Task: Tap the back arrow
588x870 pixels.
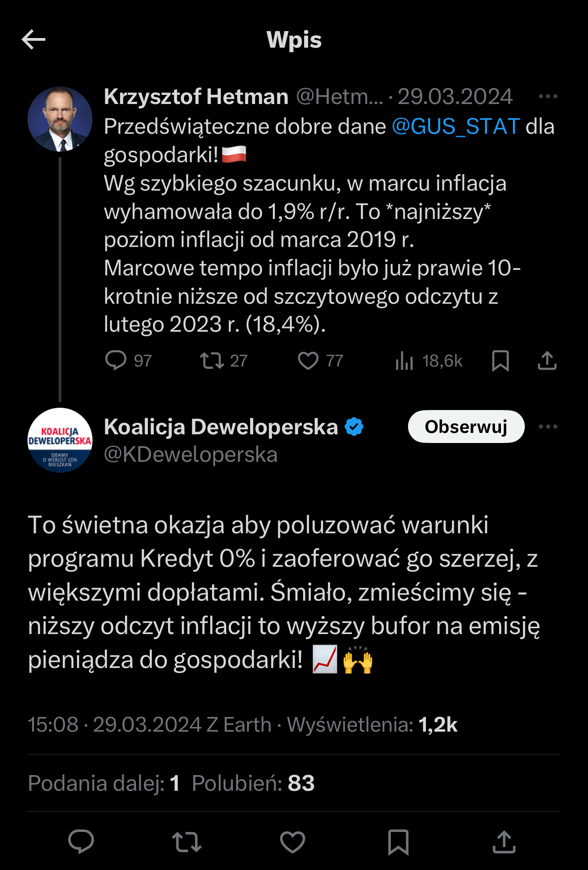Action: pos(33,40)
